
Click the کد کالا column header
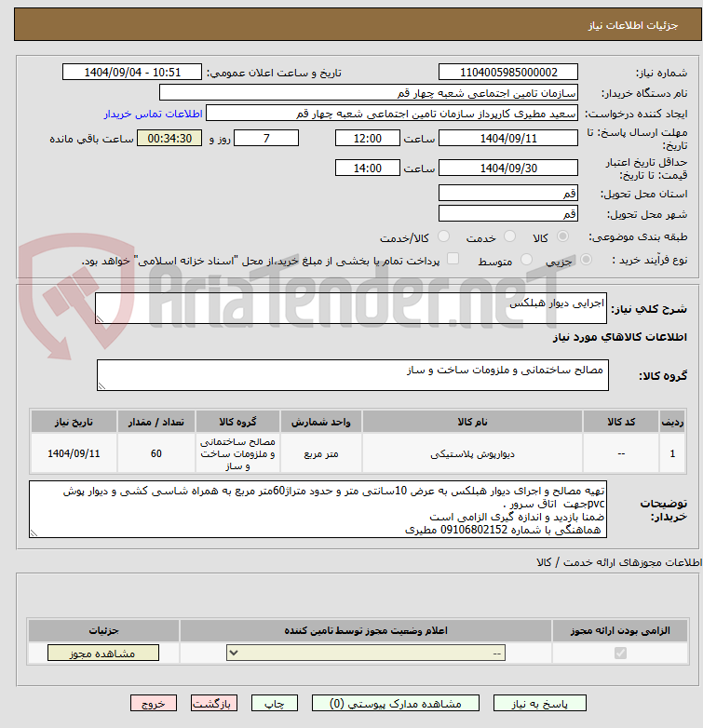tap(621, 422)
